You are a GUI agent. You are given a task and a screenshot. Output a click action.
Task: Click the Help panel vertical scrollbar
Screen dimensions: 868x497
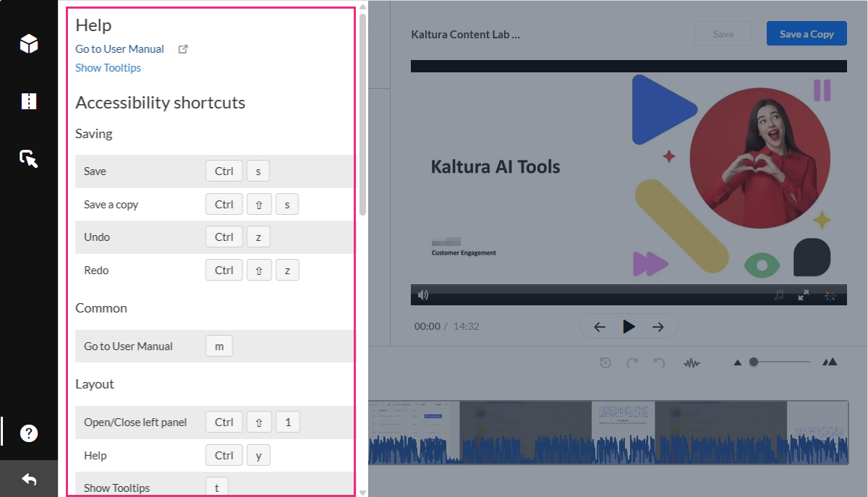362,114
